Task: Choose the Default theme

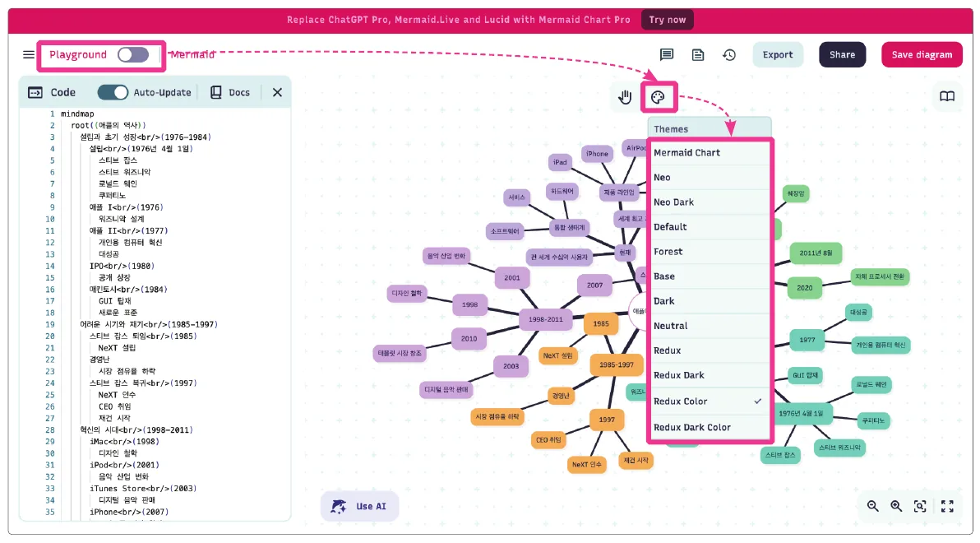Action: point(710,227)
